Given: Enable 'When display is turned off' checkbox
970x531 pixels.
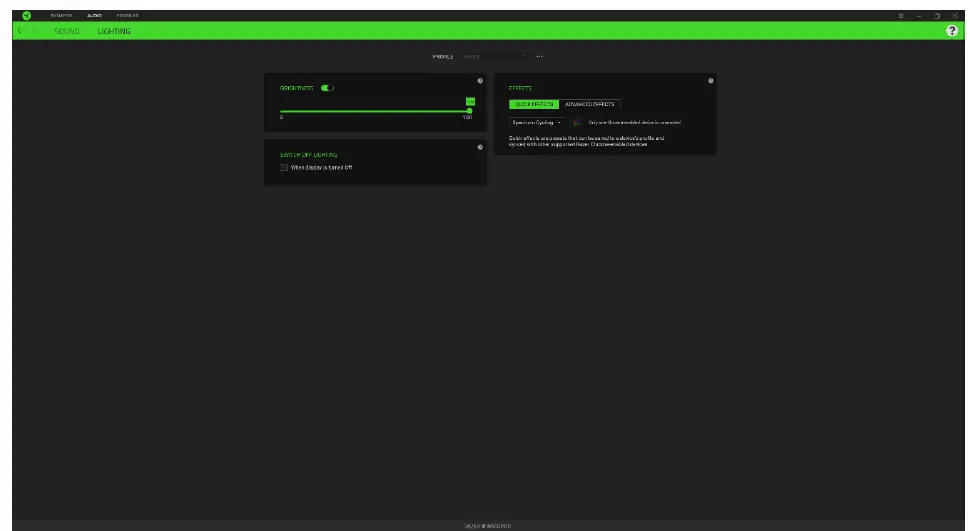Looking at the screenshot, I should coord(284,168).
